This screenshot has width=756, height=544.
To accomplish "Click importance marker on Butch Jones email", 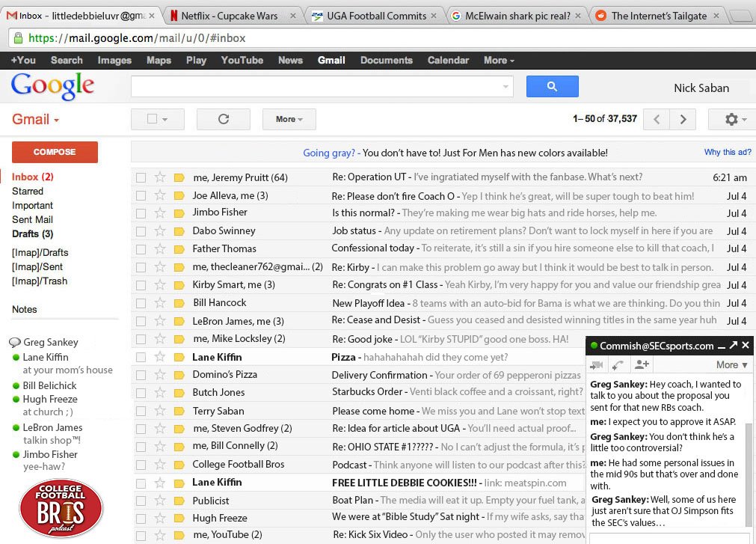I will [179, 393].
